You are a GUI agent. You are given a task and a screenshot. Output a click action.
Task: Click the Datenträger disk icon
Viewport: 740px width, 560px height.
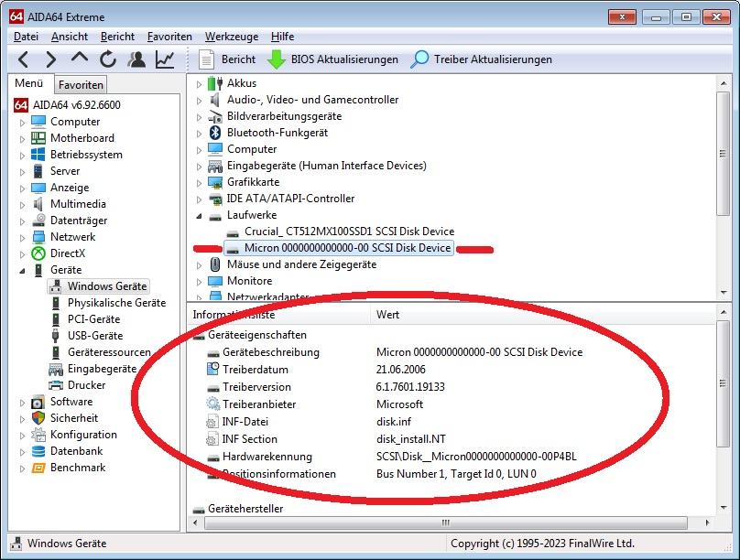click(38, 221)
